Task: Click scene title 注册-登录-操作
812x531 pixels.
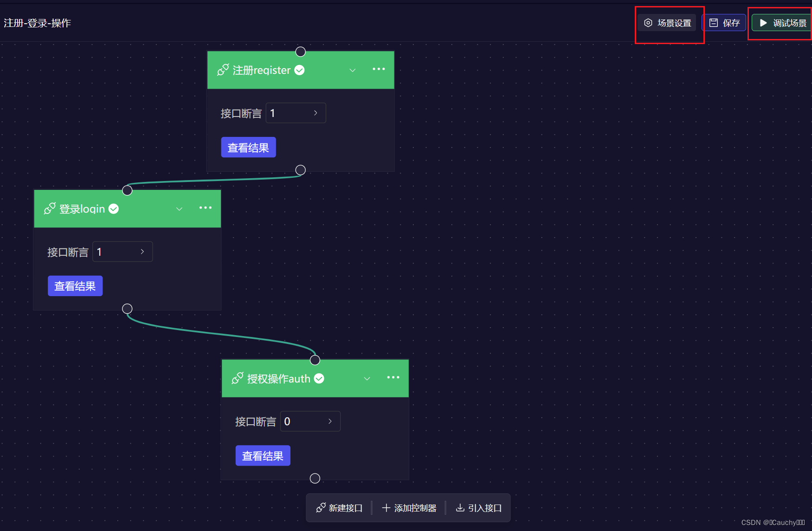Action: coord(37,23)
